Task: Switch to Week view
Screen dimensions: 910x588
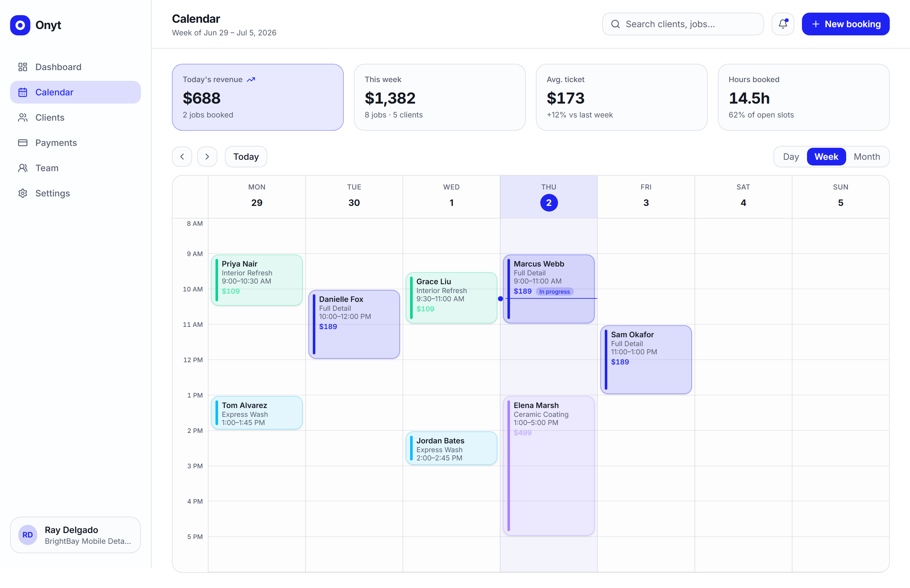Action: [x=826, y=157]
